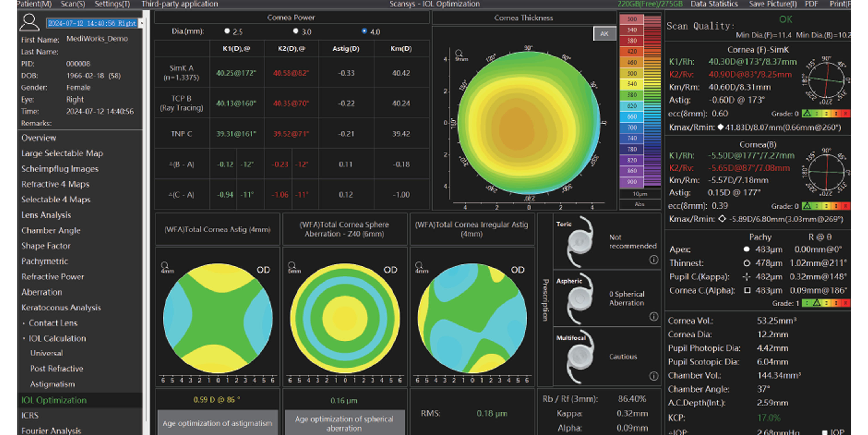The width and height of the screenshot is (868, 435).
Task: Click the Multifocal lens info icon
Action: (653, 376)
